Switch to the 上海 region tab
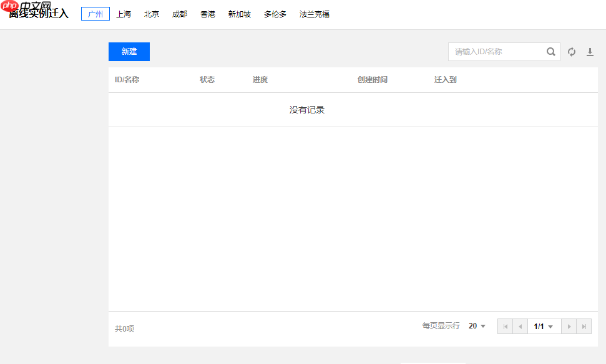Viewport: 606px width, 364px height. [x=124, y=13]
